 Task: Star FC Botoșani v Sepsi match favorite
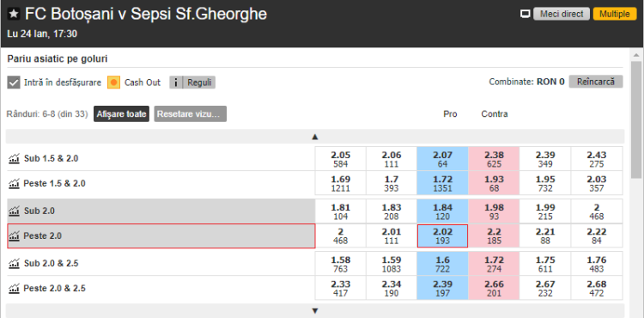click(14, 15)
